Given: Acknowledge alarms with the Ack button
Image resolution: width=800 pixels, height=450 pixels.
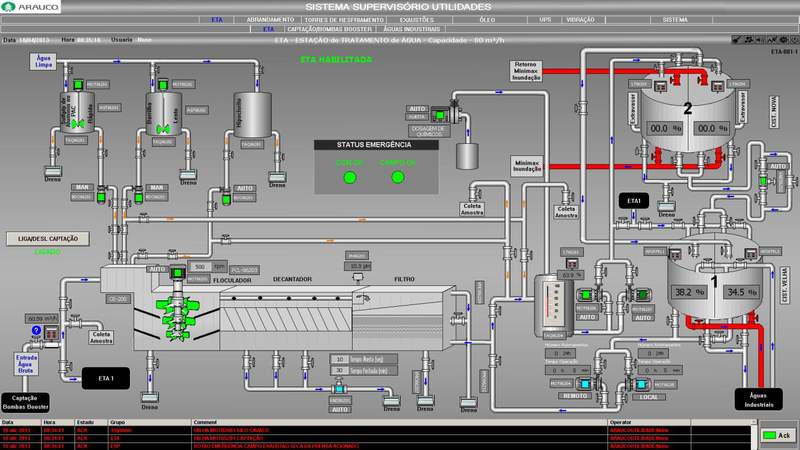Looking at the screenshot, I should pyautogui.click(x=778, y=435).
